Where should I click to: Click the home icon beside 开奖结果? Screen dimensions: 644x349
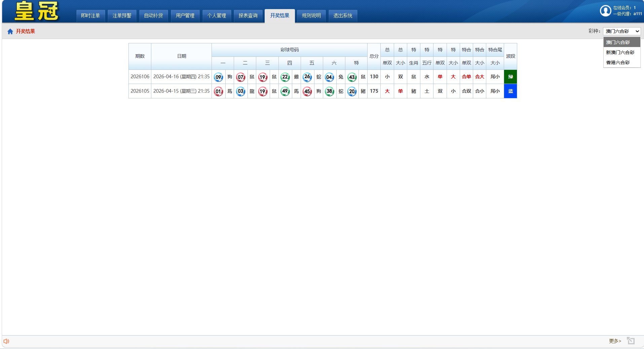(x=10, y=32)
